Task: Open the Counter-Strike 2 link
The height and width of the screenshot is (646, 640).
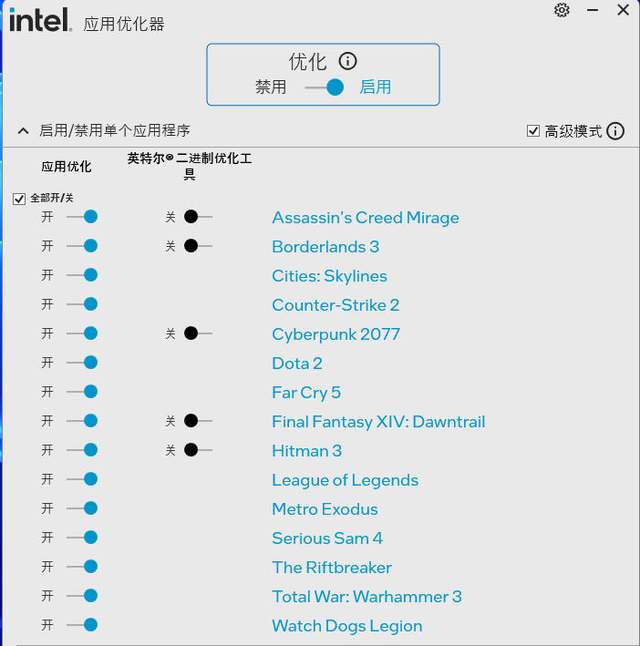Action: (335, 305)
